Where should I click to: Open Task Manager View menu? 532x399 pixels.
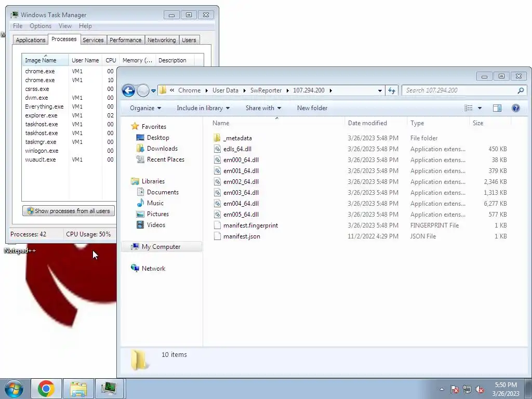65,26
